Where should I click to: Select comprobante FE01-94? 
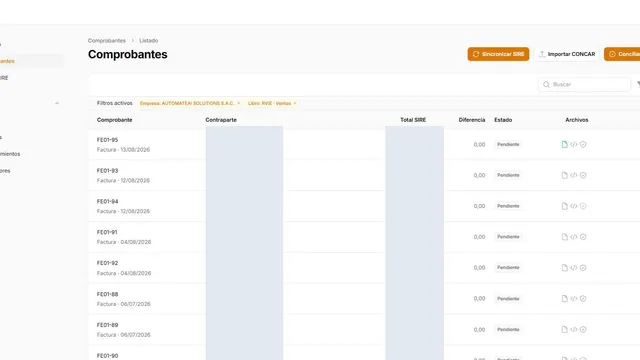pyautogui.click(x=107, y=202)
